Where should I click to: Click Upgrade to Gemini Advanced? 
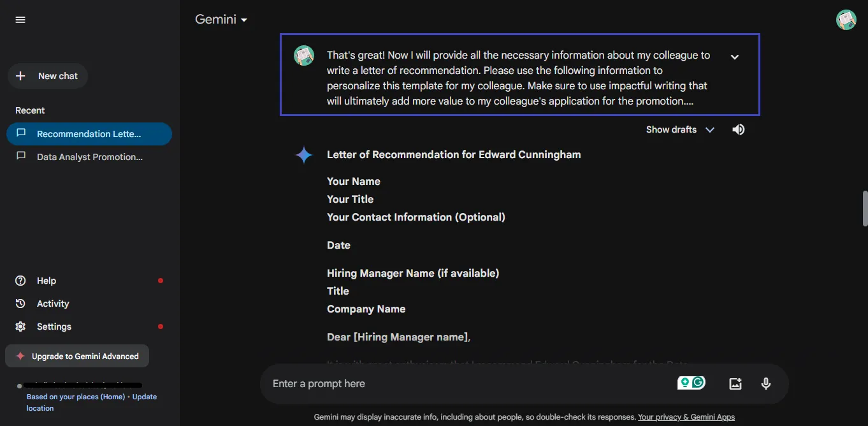76,356
